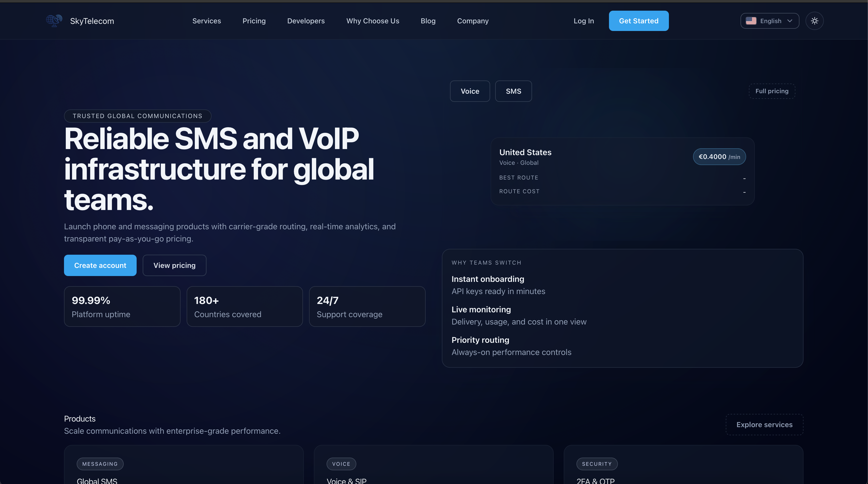868x484 pixels.
Task: Click the Create account button
Action: [x=100, y=265]
